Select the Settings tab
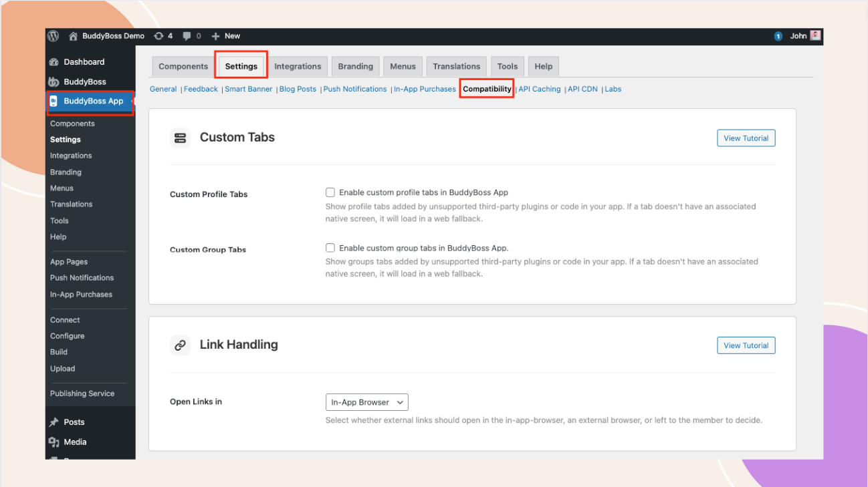This screenshot has width=868, height=487. click(x=241, y=66)
